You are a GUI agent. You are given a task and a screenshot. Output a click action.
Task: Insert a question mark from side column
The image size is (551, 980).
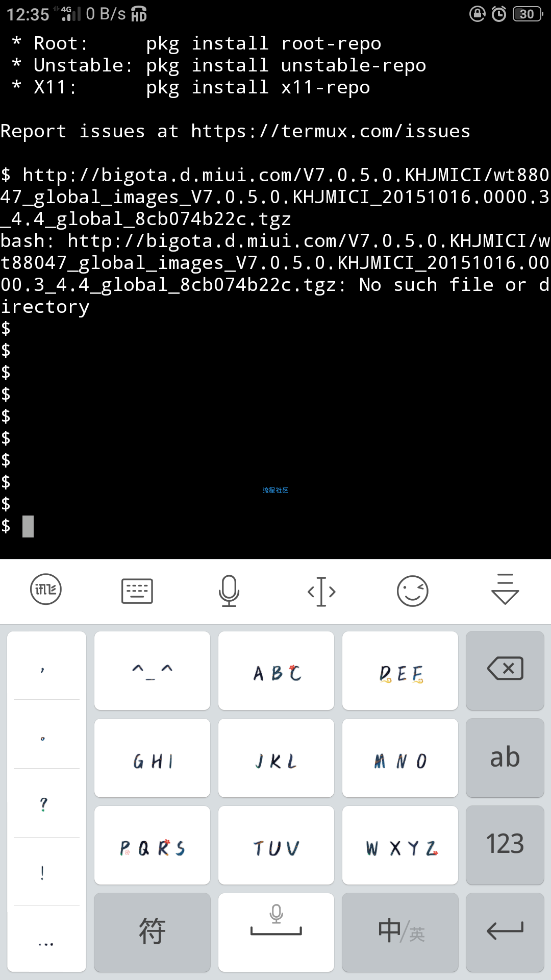(x=44, y=804)
